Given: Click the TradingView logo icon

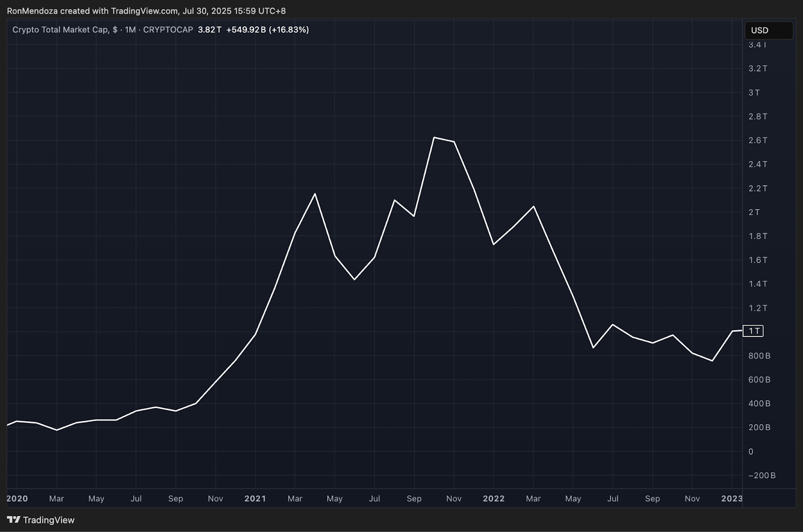Looking at the screenshot, I should pyautogui.click(x=14, y=520).
